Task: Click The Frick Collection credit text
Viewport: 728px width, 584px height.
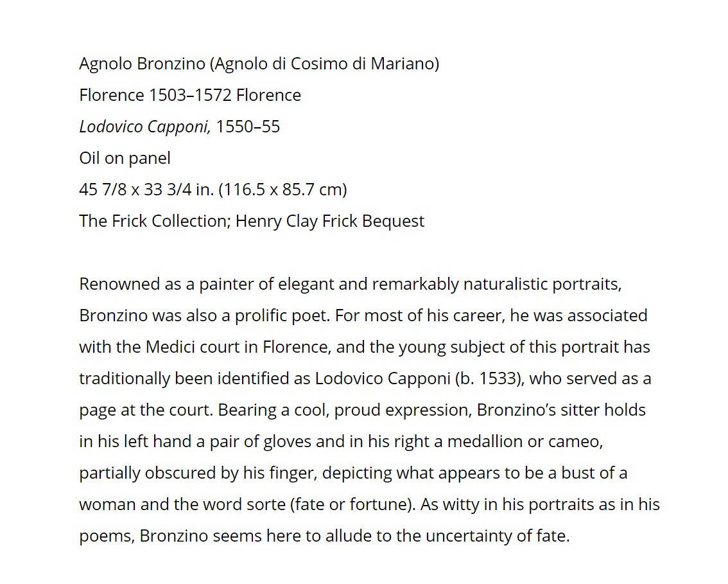Action: click(155, 221)
